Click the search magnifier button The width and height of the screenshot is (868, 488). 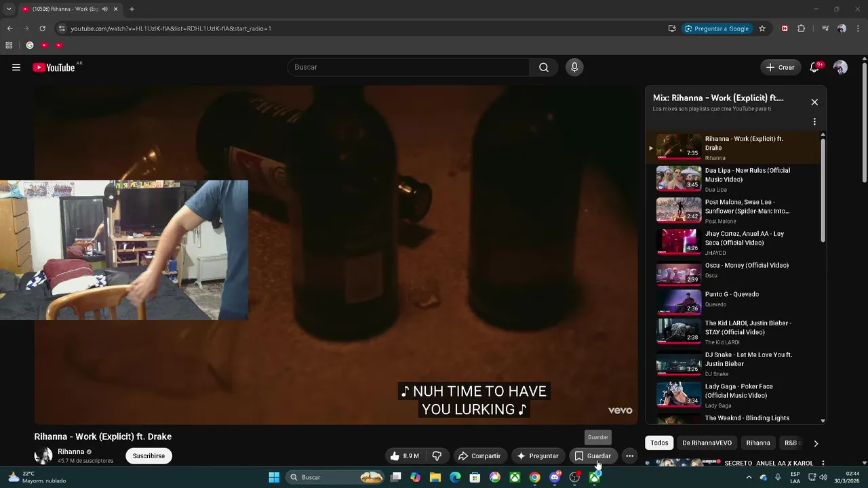pos(544,67)
